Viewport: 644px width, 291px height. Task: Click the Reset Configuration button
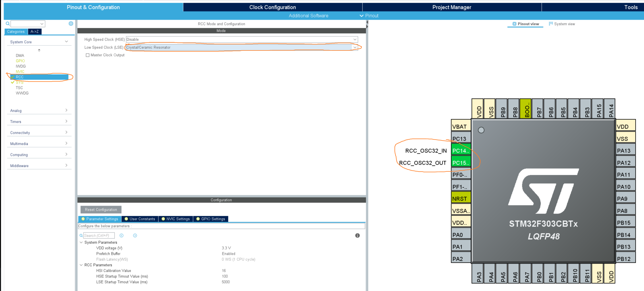(x=101, y=210)
